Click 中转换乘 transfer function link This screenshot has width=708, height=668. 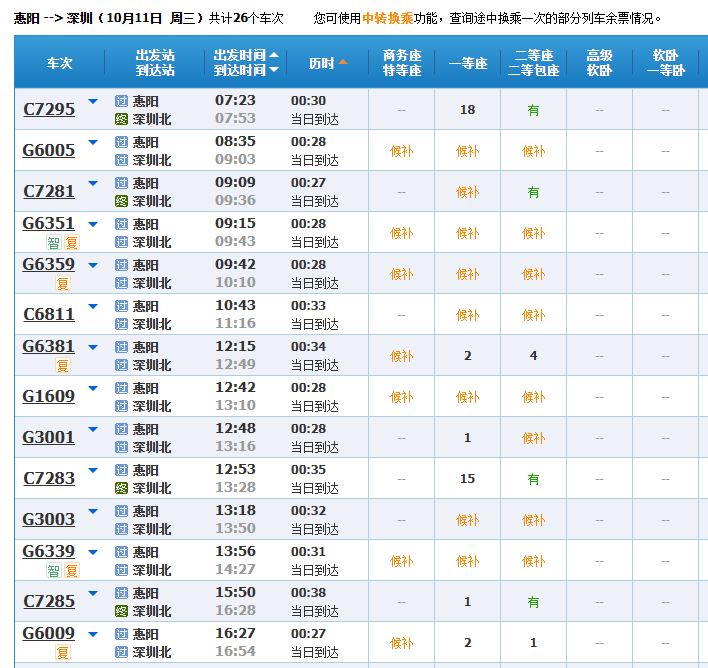click(x=387, y=19)
